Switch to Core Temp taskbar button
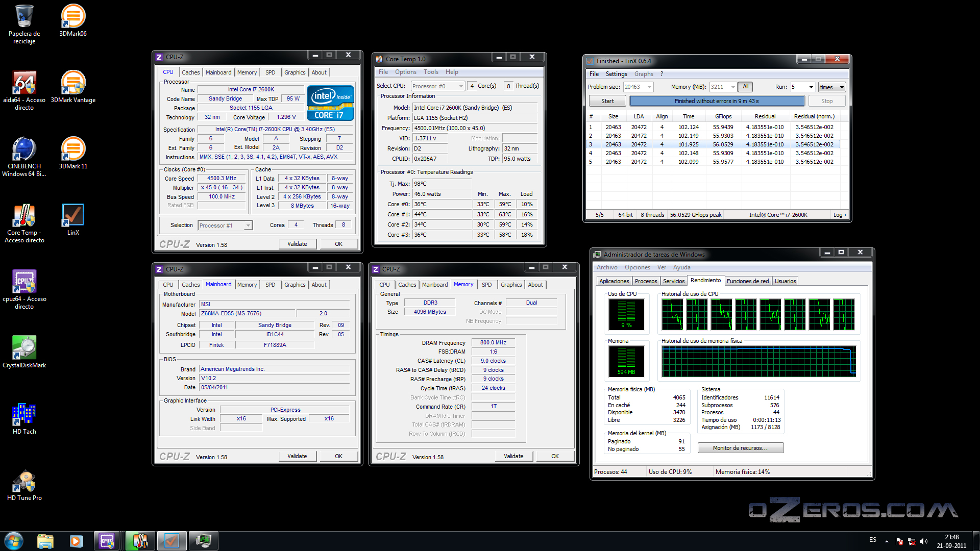The height and width of the screenshot is (551, 980). click(140, 541)
